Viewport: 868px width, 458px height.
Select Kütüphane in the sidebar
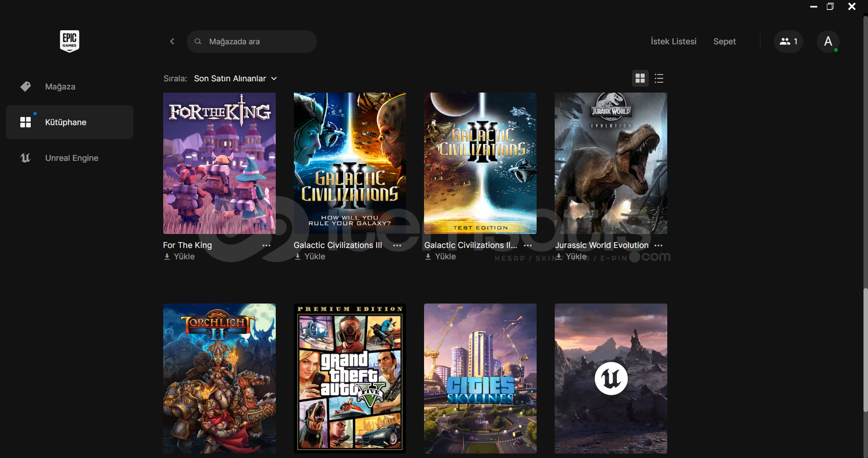point(70,122)
